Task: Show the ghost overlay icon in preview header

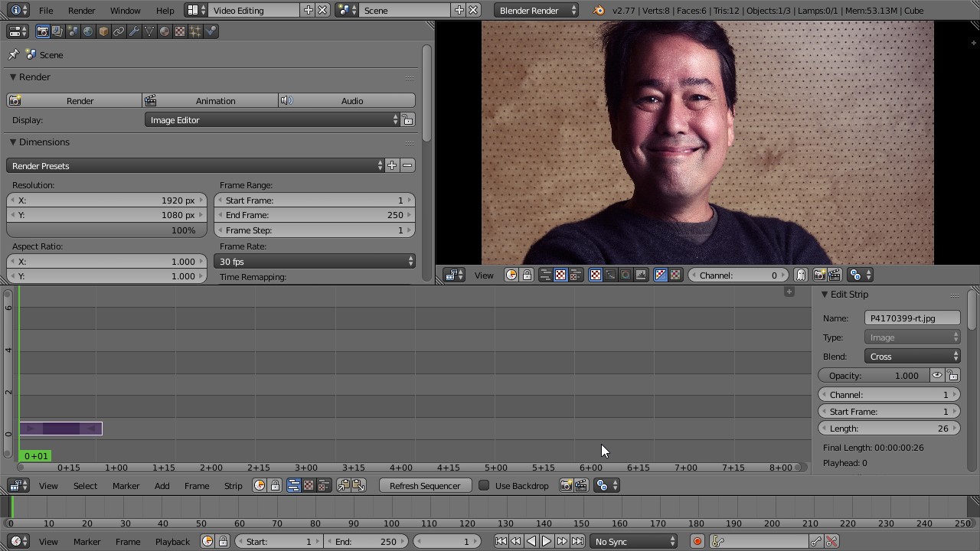Action: [x=801, y=275]
